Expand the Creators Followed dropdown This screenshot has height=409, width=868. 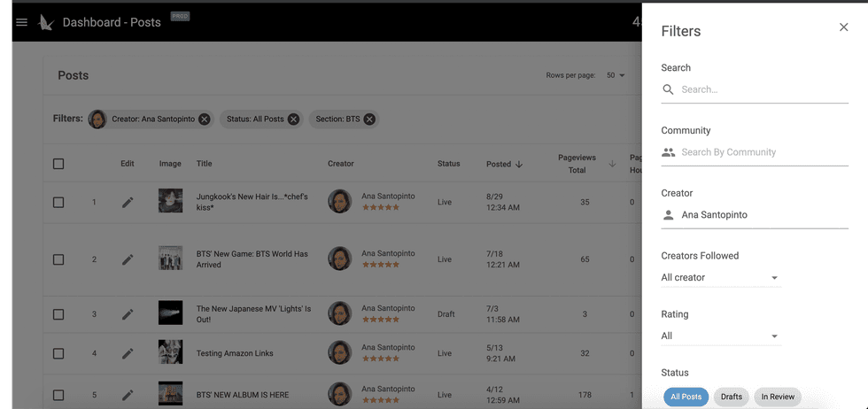(721, 278)
